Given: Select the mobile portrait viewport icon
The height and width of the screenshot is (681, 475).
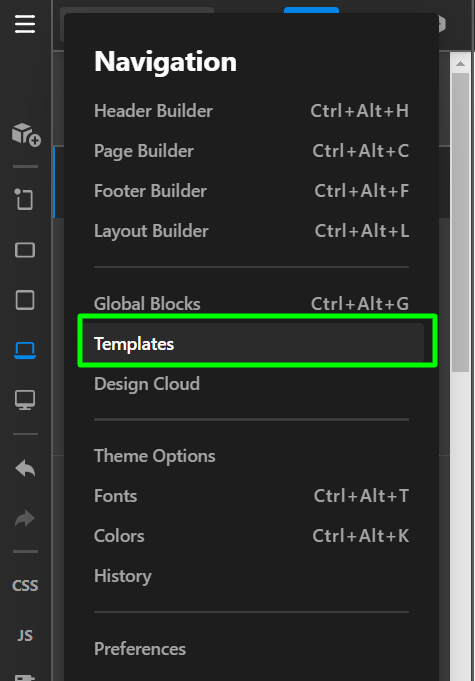Looking at the screenshot, I should (24, 199).
